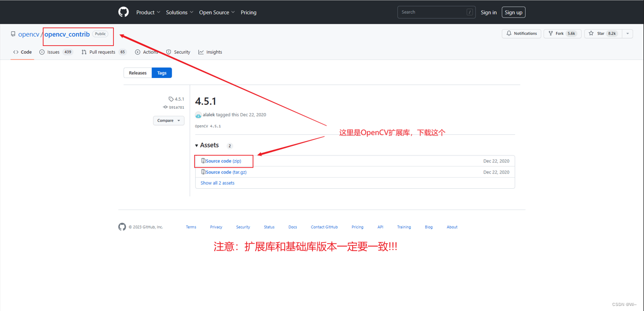The image size is (644, 311).
Task: Collapse the Assets section
Action: click(207, 145)
